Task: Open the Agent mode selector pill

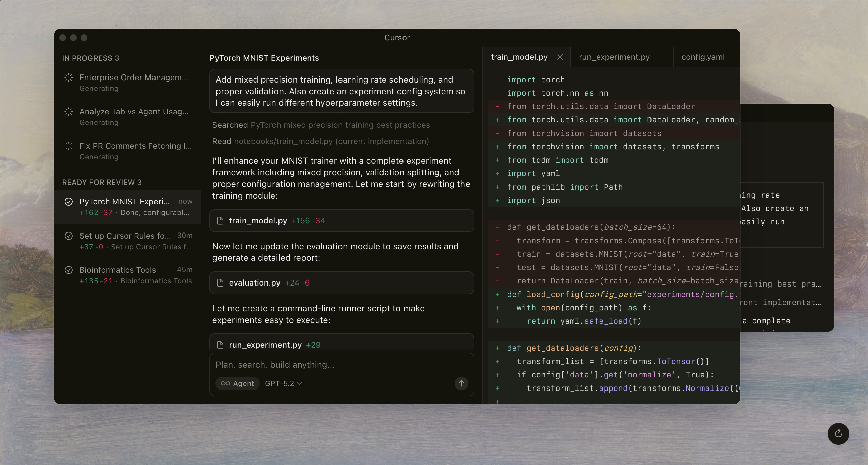Action: coord(237,384)
